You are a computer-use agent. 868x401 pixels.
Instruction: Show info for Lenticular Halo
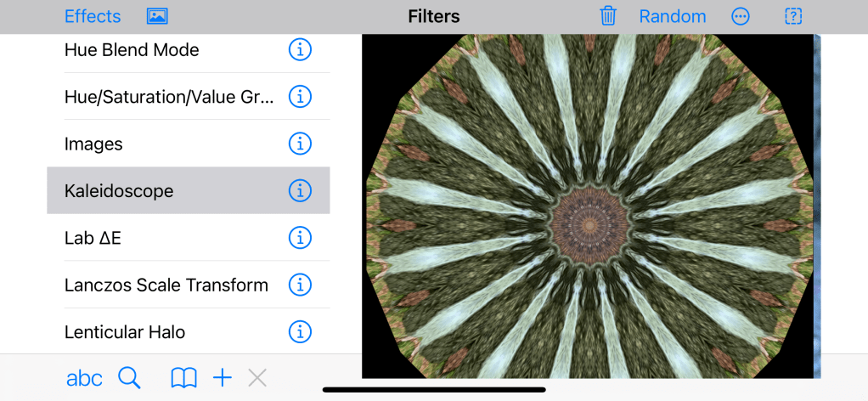coord(300,332)
